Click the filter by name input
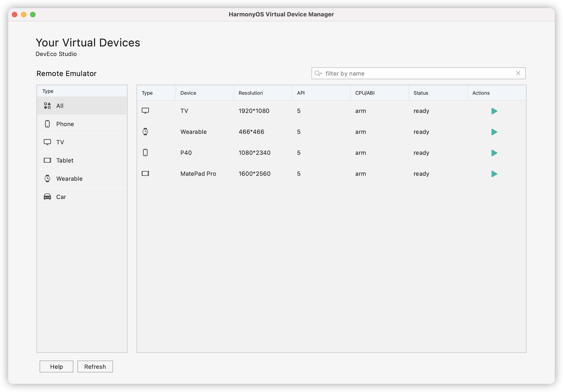 coord(417,73)
